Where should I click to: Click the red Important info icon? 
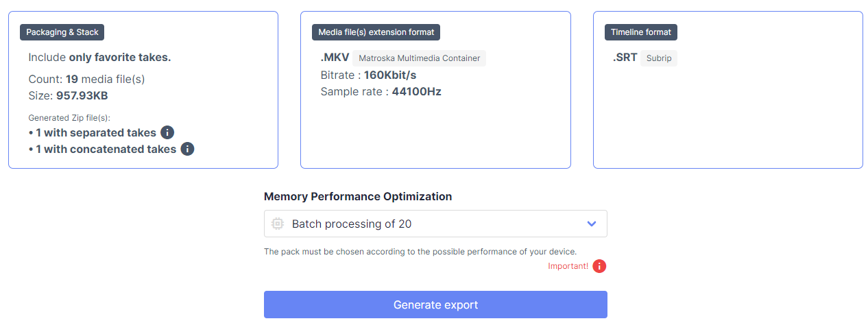coord(599,266)
